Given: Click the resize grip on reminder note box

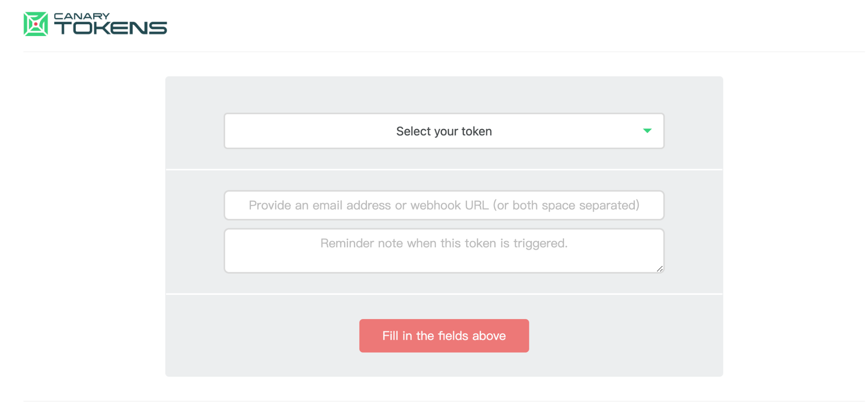Looking at the screenshot, I should pyautogui.click(x=659, y=269).
